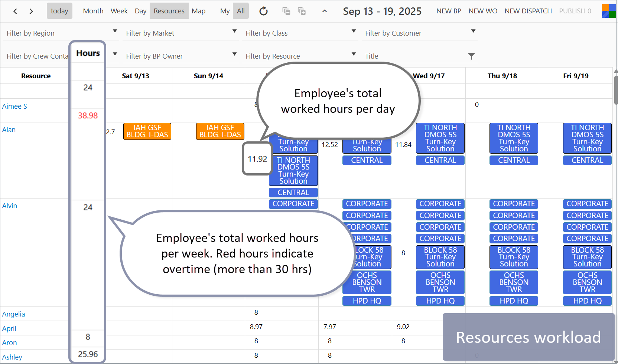The image size is (618, 364).
Task: Click the Title filter funnel icon
Action: coord(471,56)
